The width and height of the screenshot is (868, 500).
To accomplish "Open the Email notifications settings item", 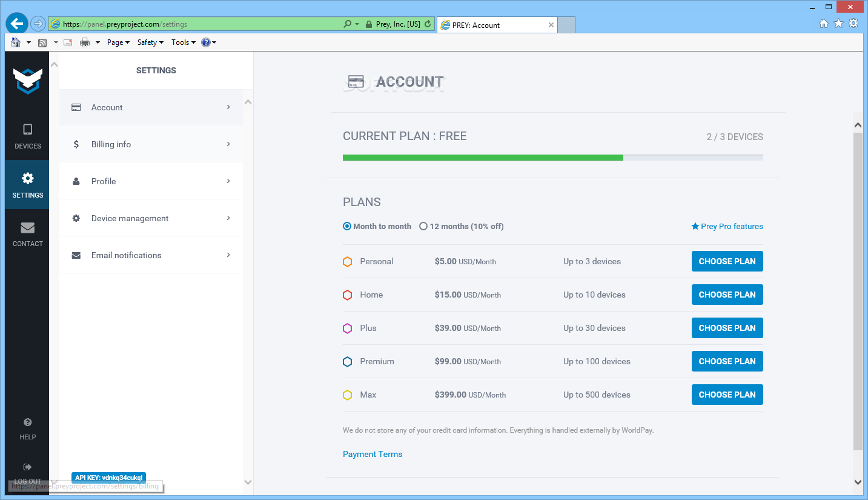I will (x=151, y=255).
